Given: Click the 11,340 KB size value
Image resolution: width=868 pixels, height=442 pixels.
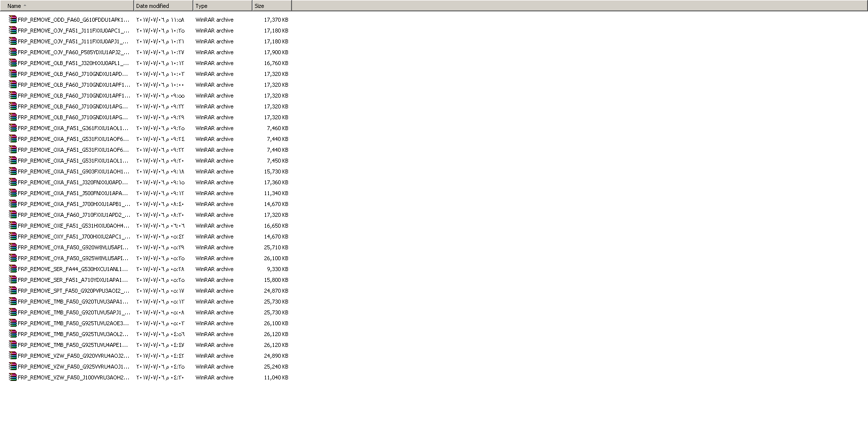Looking at the screenshot, I should click(276, 193).
